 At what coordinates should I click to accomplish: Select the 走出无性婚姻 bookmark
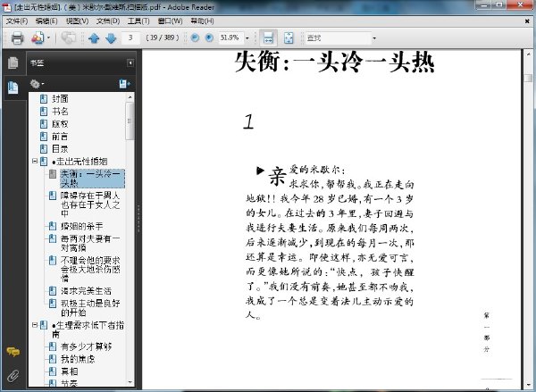[x=80, y=161]
